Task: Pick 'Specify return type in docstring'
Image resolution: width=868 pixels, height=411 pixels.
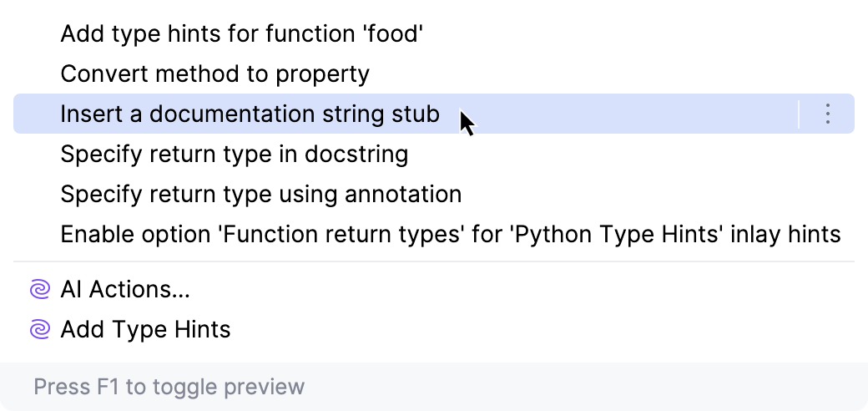Action: [x=234, y=155]
